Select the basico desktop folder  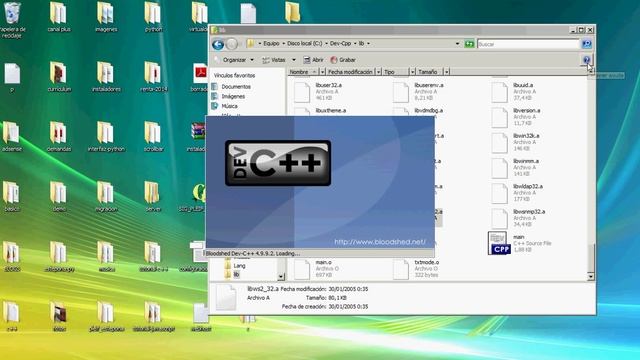pos(11,197)
